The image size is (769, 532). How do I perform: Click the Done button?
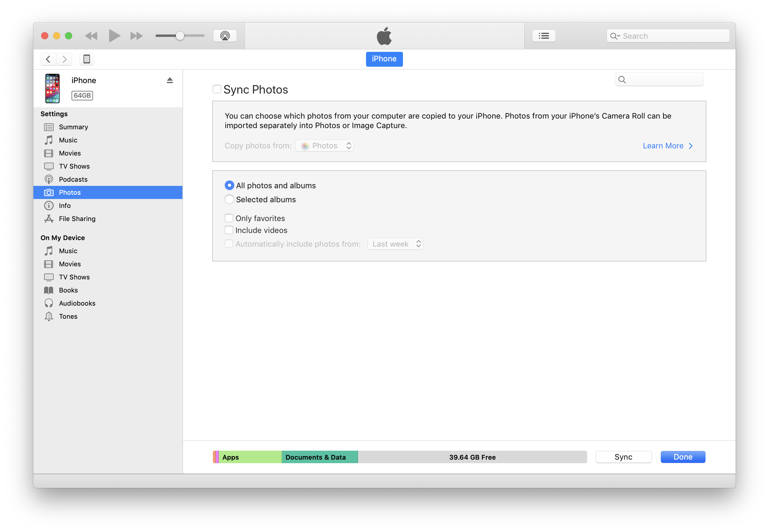click(683, 457)
